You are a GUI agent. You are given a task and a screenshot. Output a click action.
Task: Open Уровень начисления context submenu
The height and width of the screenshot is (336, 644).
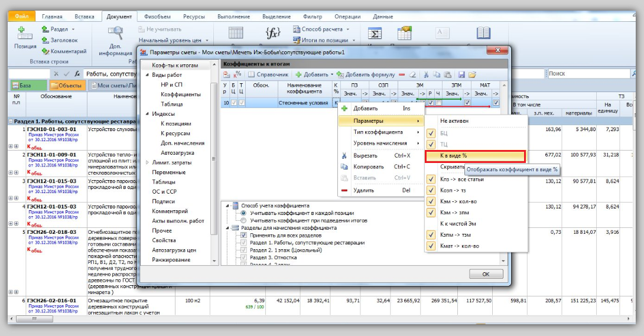pyautogui.click(x=381, y=143)
